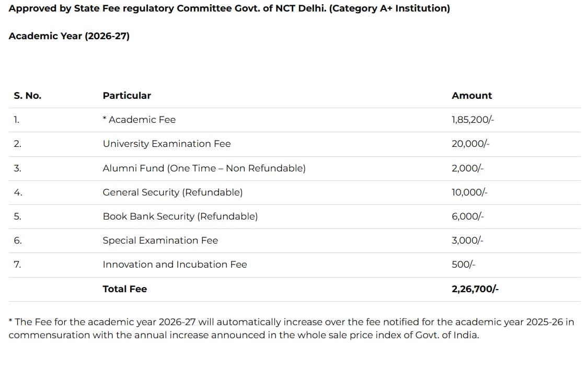Viewport: 588px width, 368px height.
Task: Click the 10,000/- amount value
Action: point(470,192)
